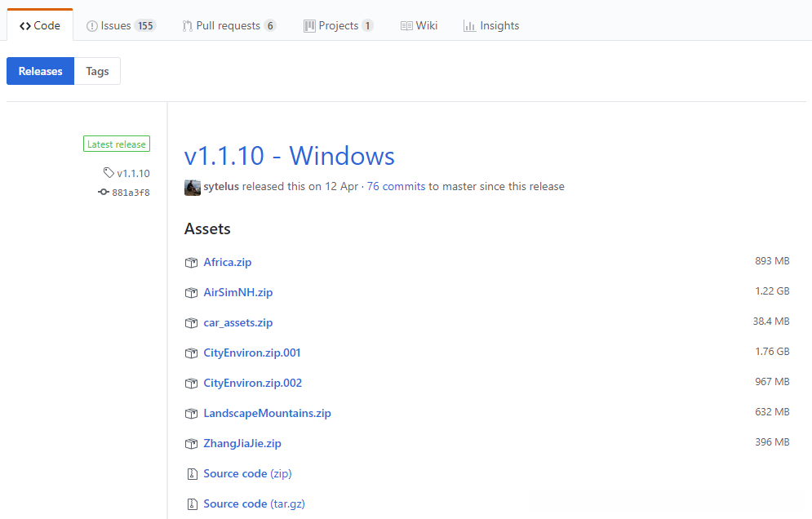Click the 38.4 MB size of car_assets.zip

(771, 322)
